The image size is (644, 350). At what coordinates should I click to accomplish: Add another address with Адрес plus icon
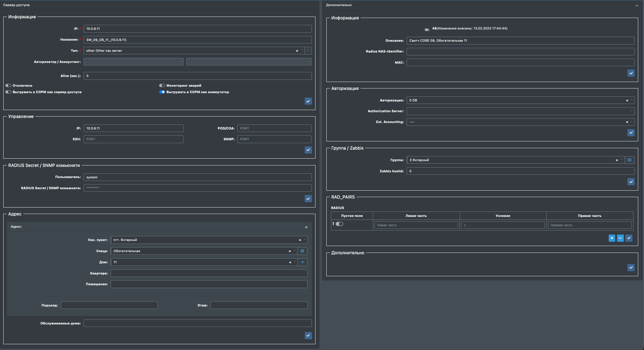(x=306, y=227)
